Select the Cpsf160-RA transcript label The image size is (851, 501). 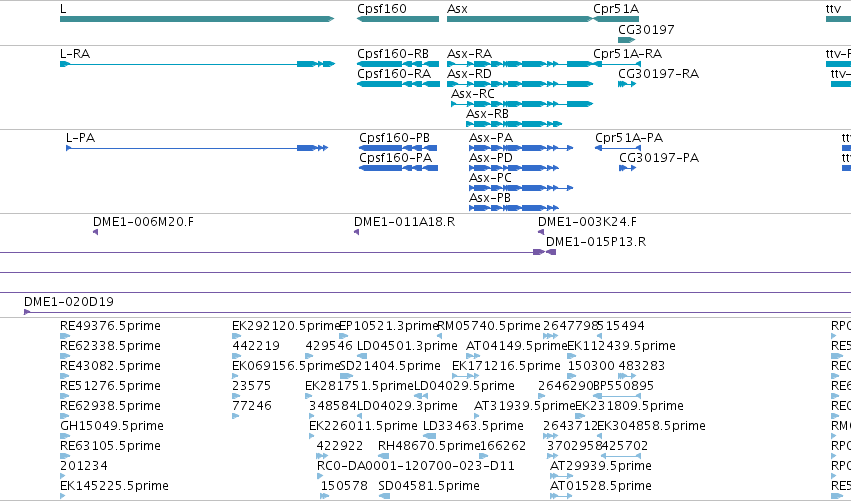tap(394, 74)
